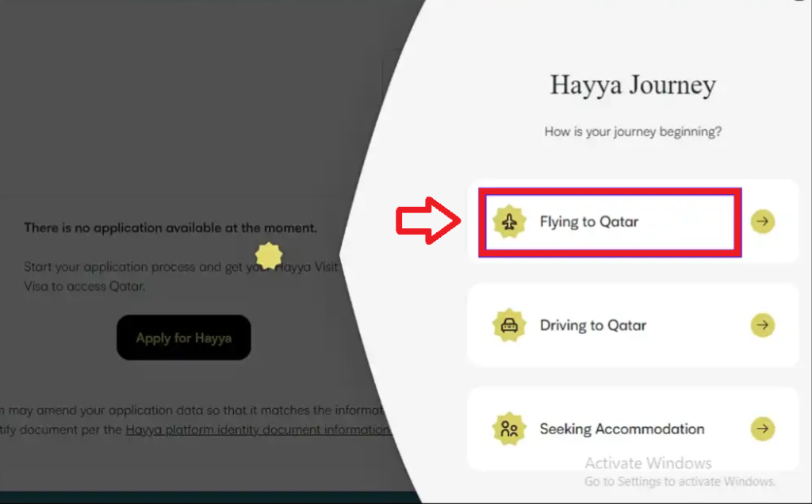Open the Hayya platform identity document information link
This screenshot has width=812, height=504.
tap(258, 430)
